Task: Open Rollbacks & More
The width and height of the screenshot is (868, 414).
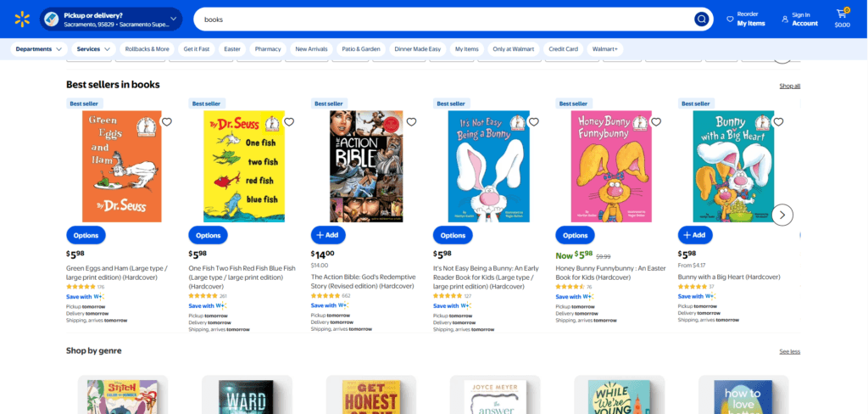Action: [x=147, y=49]
